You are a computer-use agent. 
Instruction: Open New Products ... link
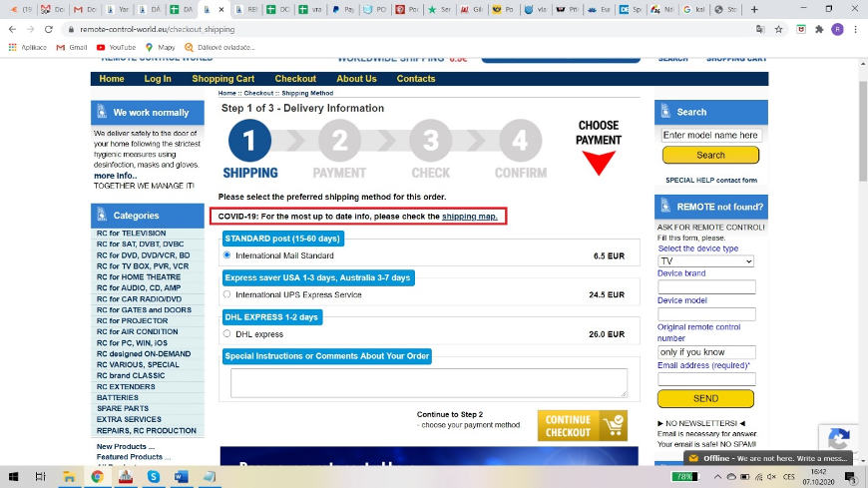point(125,446)
